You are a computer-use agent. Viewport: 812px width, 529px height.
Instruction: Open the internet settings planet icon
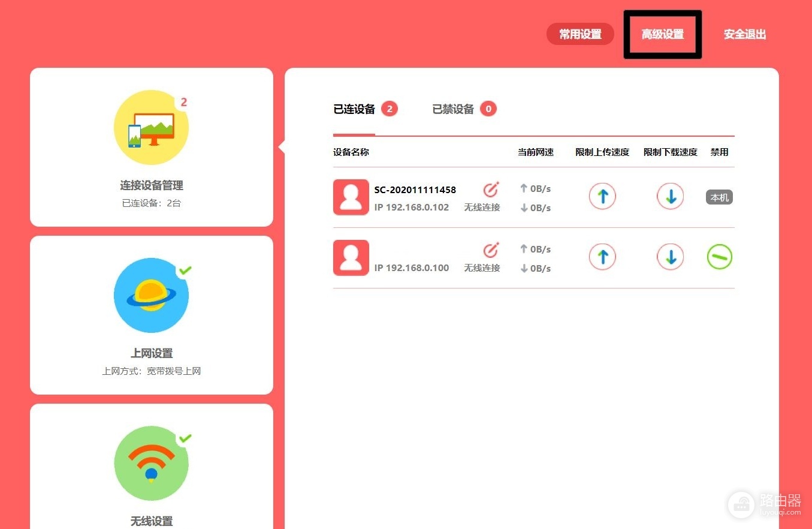151,295
